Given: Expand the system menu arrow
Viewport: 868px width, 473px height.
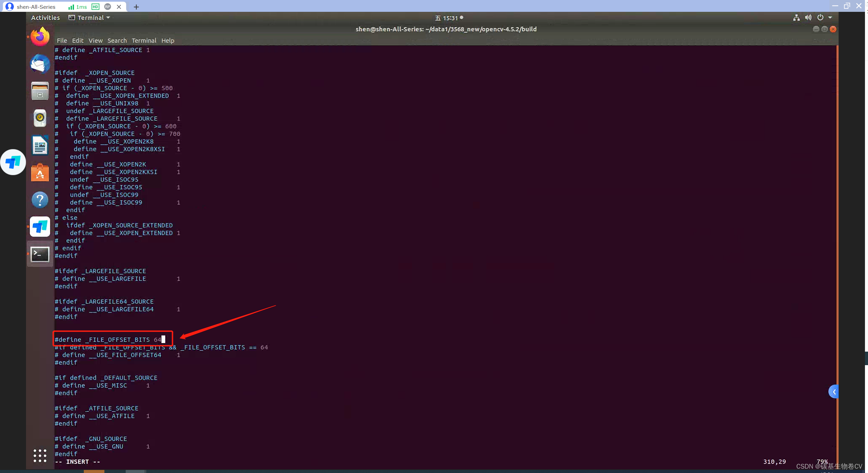Looking at the screenshot, I should [x=830, y=18].
